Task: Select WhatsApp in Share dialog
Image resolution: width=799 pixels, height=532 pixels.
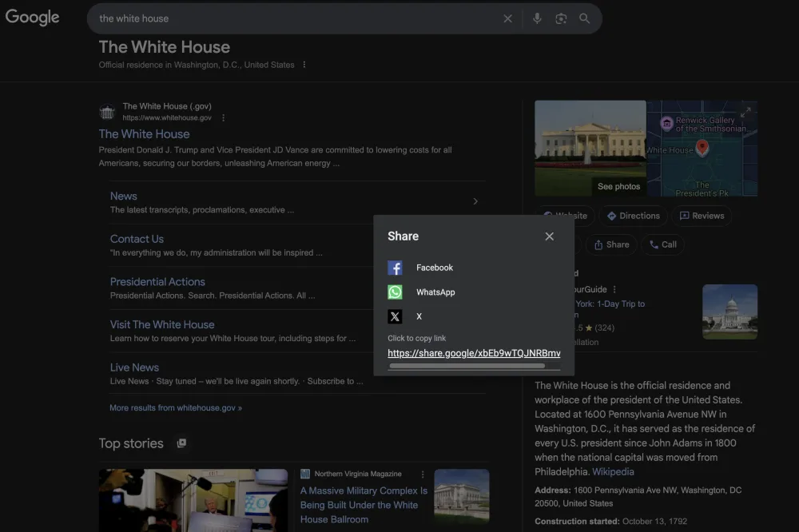Action: [x=435, y=292]
